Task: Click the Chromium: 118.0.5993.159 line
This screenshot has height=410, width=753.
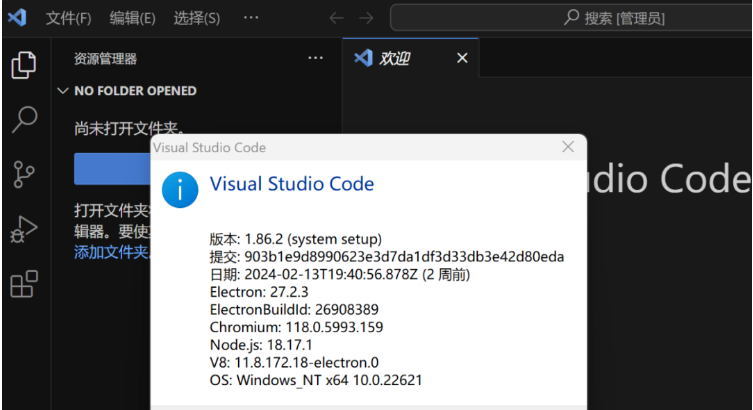Action: click(x=296, y=327)
